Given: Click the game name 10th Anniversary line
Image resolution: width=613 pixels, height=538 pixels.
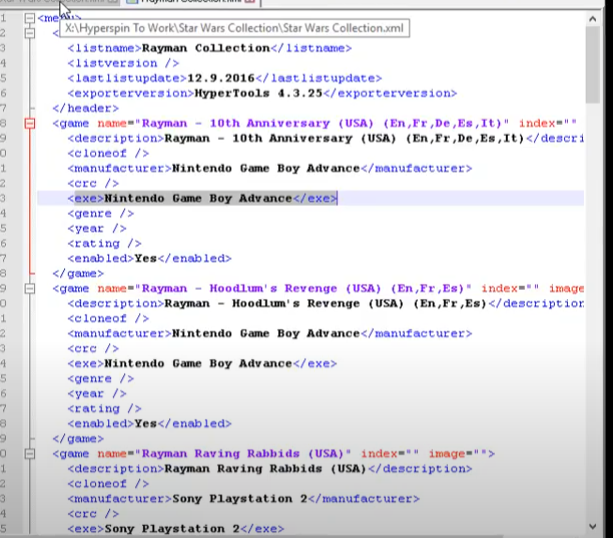Looking at the screenshot, I should tap(314, 124).
